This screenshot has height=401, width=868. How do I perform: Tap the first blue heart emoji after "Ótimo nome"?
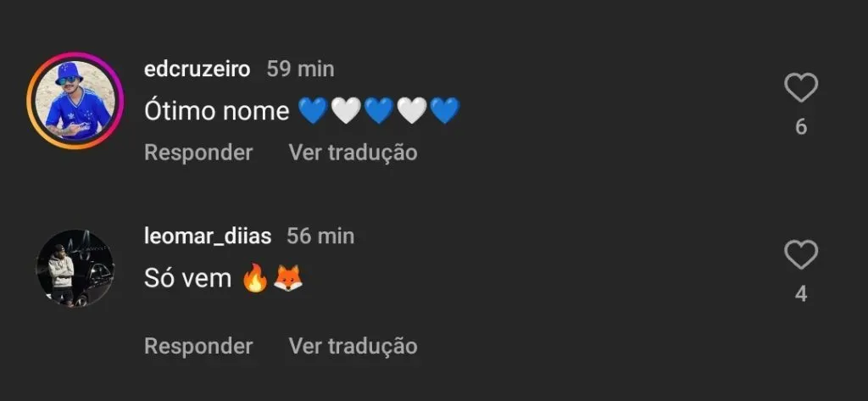click(313, 111)
